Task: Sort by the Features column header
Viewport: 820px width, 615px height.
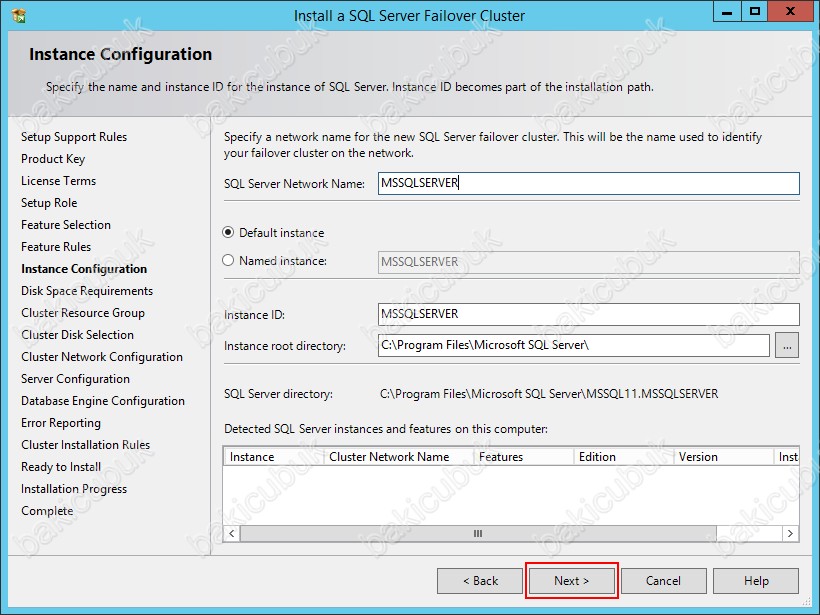Action: [523, 457]
